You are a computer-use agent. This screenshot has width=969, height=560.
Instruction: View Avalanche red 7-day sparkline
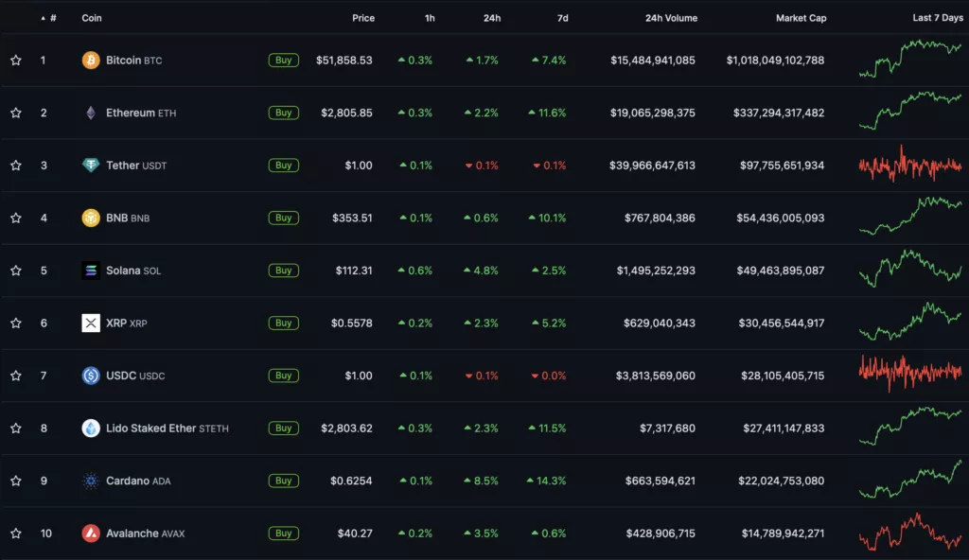click(910, 532)
